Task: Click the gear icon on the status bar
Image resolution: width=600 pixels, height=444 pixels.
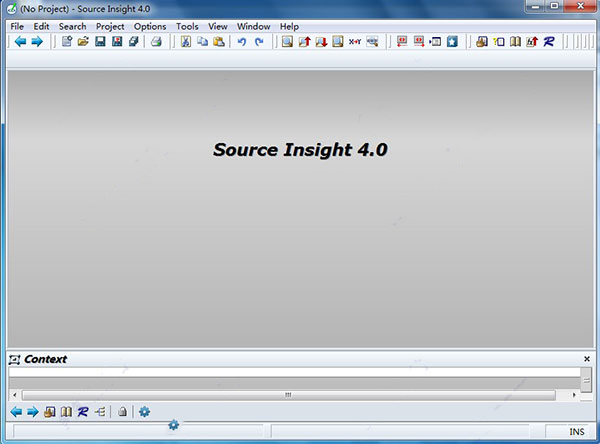Action: pyautogui.click(x=174, y=425)
